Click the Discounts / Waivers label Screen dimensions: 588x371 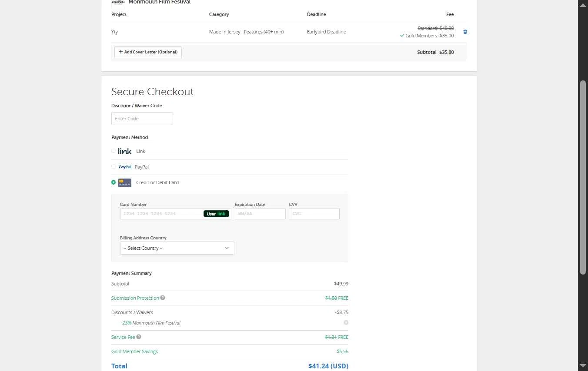[x=132, y=312]
